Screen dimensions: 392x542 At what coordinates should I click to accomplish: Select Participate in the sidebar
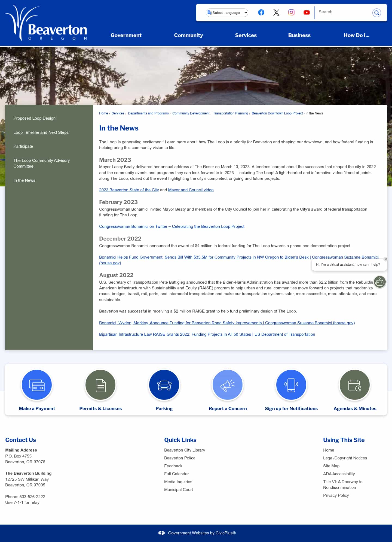pyautogui.click(x=23, y=146)
